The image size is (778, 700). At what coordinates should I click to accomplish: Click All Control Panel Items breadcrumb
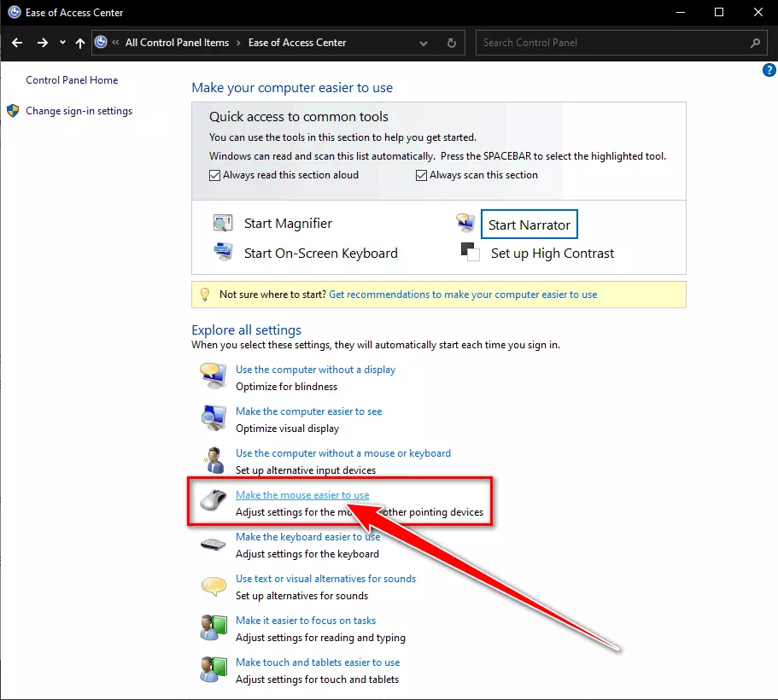tap(177, 43)
